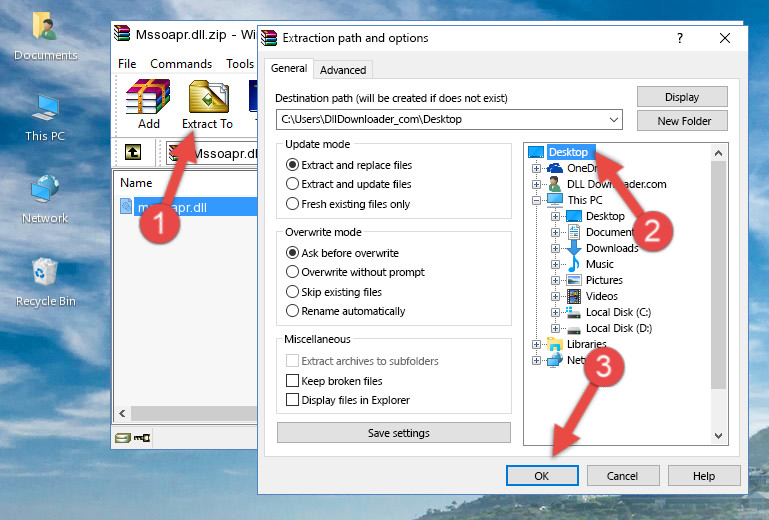Go up one folder level icon

[133, 153]
